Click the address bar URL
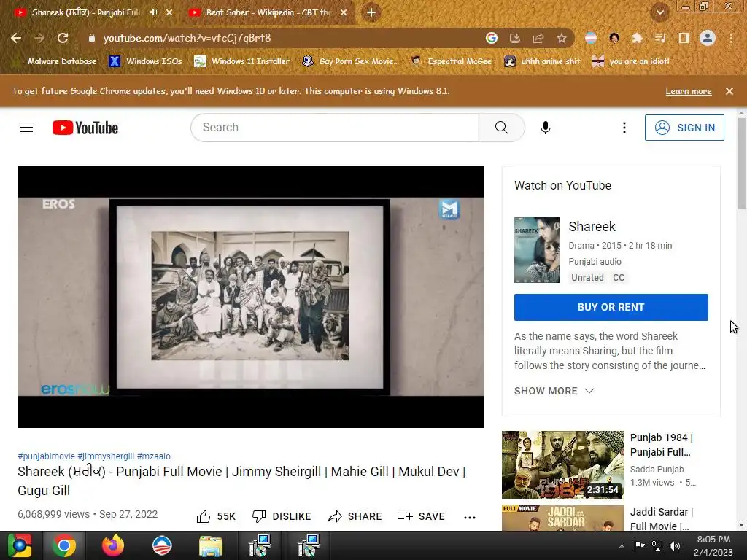 [x=187, y=38]
